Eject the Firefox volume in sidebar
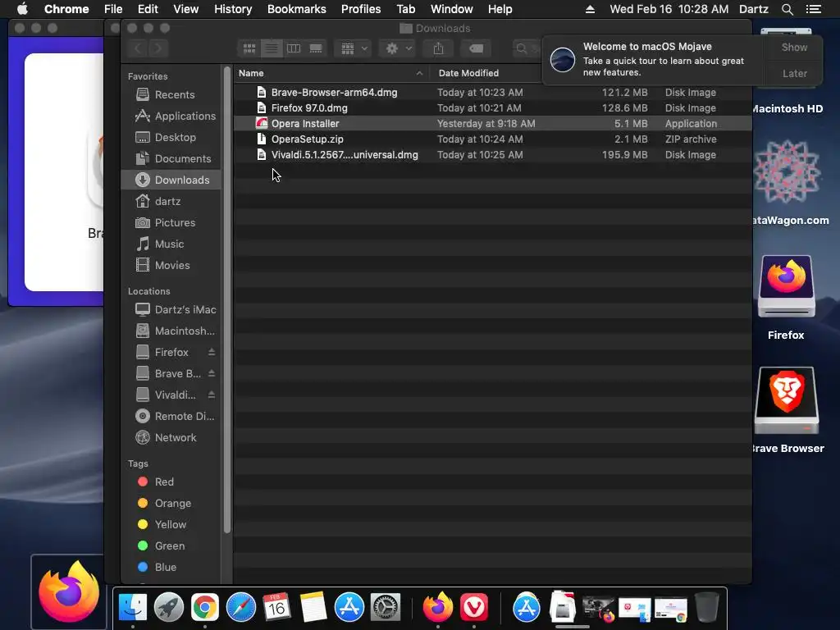The width and height of the screenshot is (840, 630). 212,352
